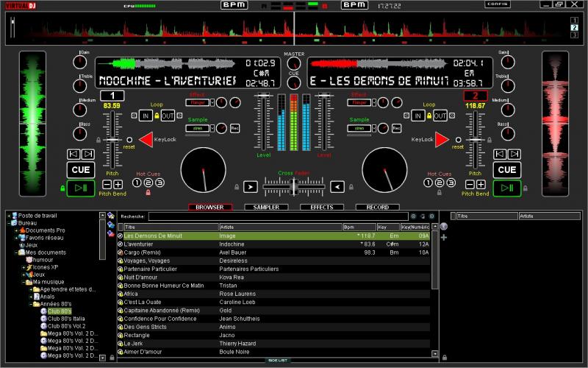Skip to next track on deck 2
The image size is (588, 368).
coord(514,154)
